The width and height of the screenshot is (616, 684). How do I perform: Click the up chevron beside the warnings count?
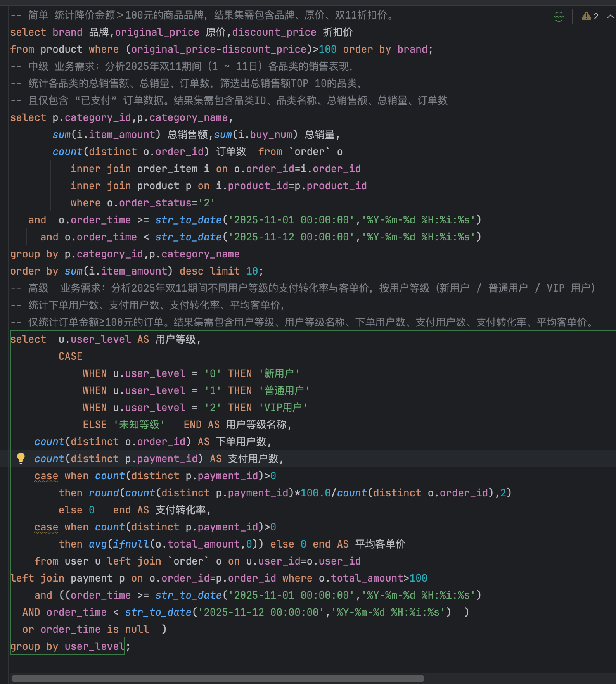[x=610, y=16]
